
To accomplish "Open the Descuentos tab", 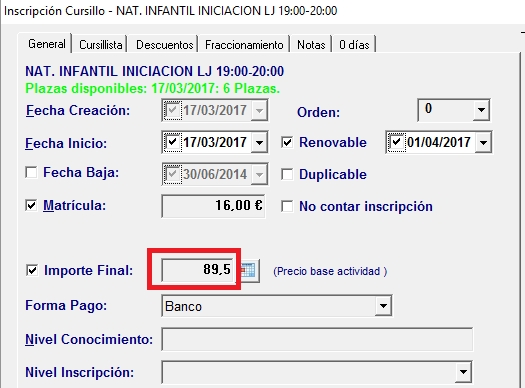I will (x=164, y=45).
